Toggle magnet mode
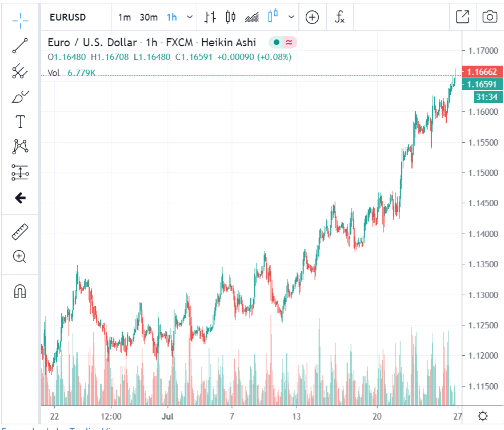 click(x=20, y=291)
